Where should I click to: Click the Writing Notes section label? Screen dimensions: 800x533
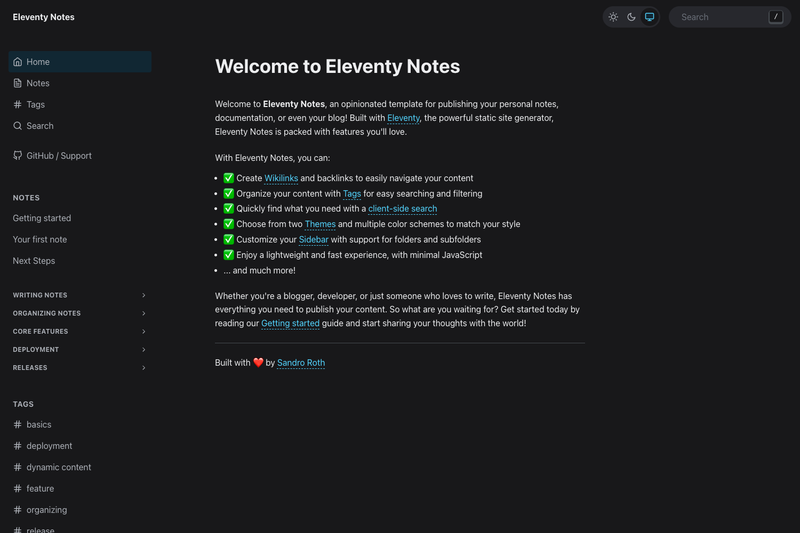tap(40, 295)
